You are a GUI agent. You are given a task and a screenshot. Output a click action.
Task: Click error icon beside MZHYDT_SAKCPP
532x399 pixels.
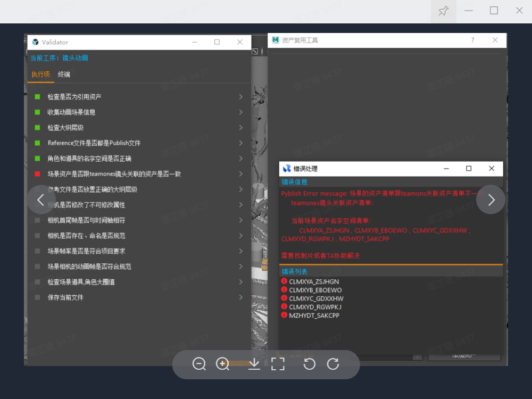(x=284, y=315)
